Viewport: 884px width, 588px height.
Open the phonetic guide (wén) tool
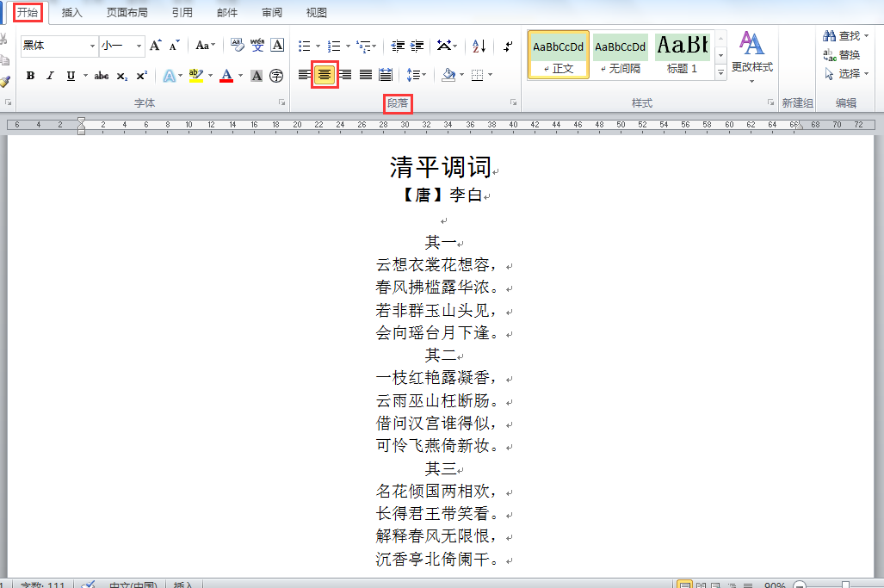[x=257, y=45]
